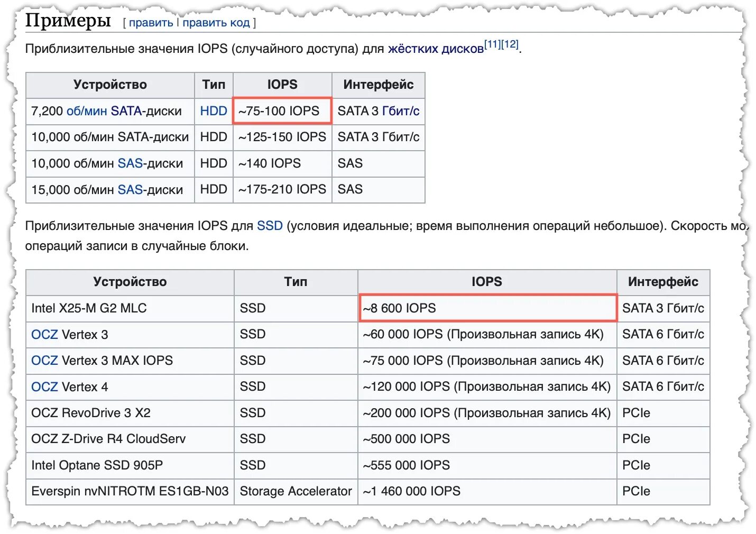Select the highlighted ~75-100 IOPS cell

[x=282, y=111]
